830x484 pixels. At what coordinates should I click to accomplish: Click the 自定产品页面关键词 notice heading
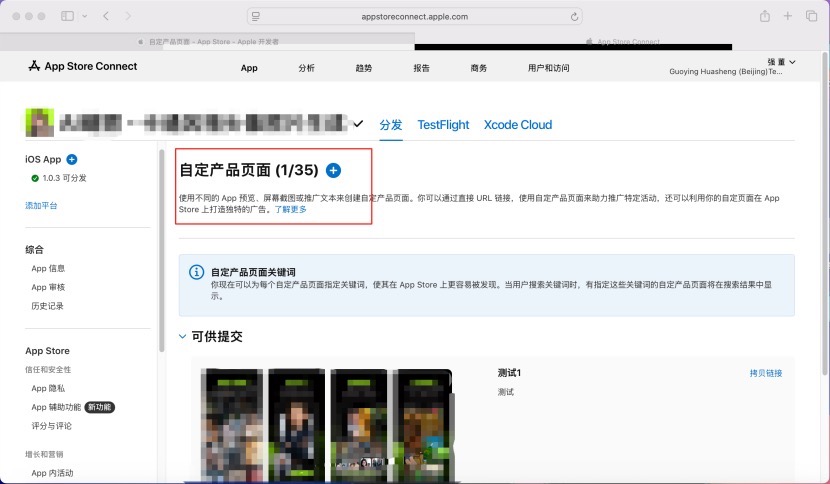coord(253,272)
